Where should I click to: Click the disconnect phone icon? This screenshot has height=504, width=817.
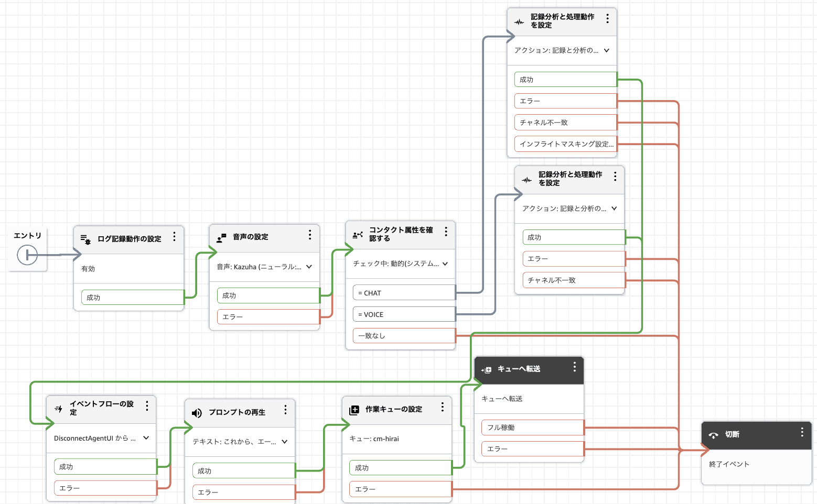click(x=714, y=435)
